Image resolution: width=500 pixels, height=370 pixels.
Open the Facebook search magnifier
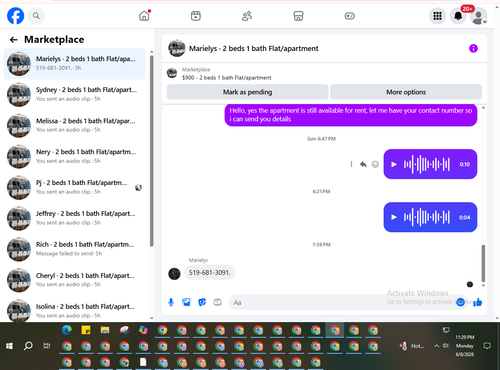[x=36, y=16]
